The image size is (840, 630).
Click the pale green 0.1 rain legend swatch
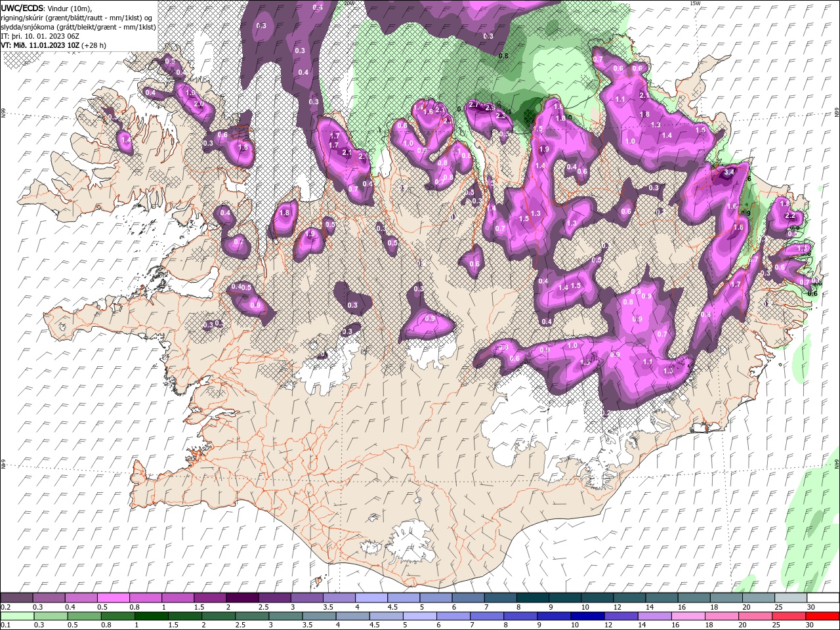17,616
